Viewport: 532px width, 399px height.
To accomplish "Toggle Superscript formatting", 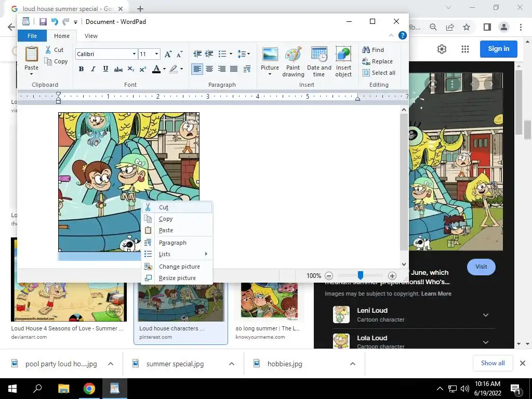I will 143,69.
